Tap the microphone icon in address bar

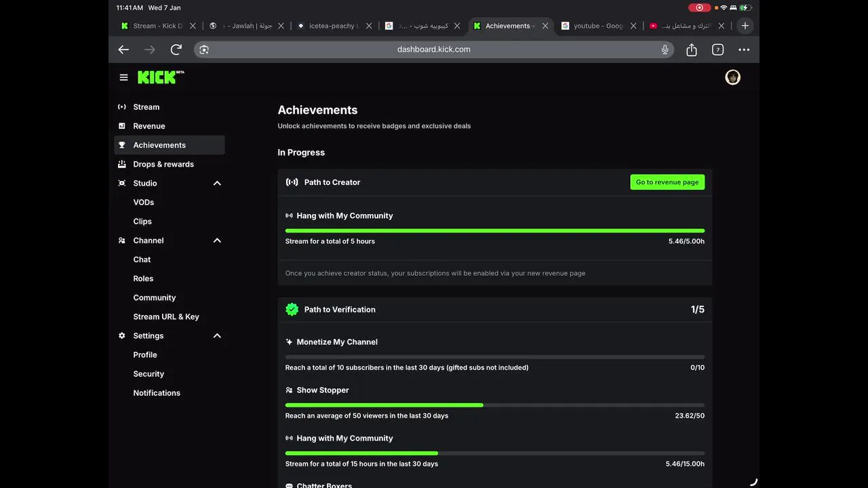point(665,49)
